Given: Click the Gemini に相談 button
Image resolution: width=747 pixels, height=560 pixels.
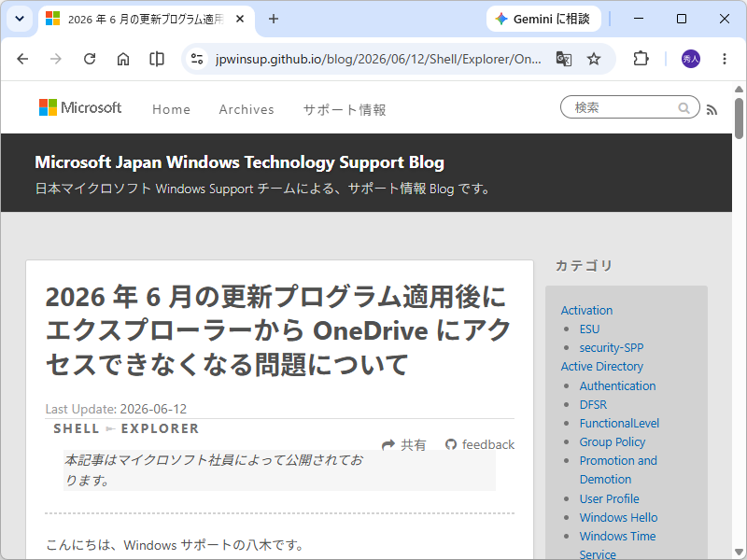Looking at the screenshot, I should click(x=543, y=19).
